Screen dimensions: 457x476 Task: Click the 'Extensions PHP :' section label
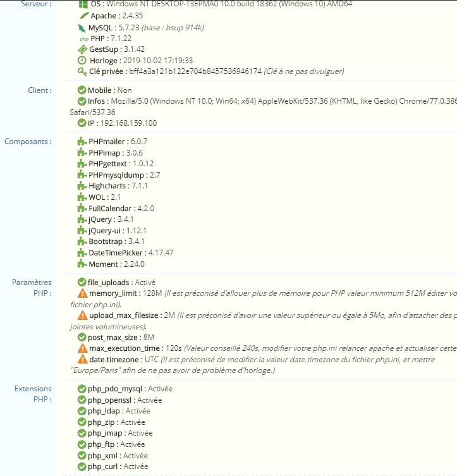click(33, 394)
